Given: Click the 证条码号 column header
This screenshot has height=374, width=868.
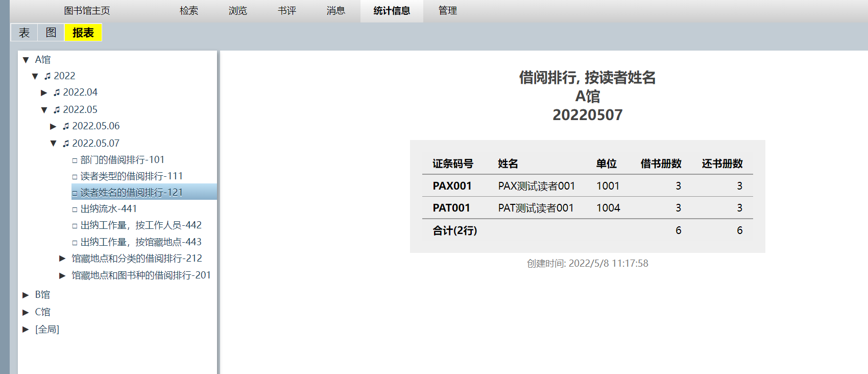Looking at the screenshot, I should [x=453, y=163].
